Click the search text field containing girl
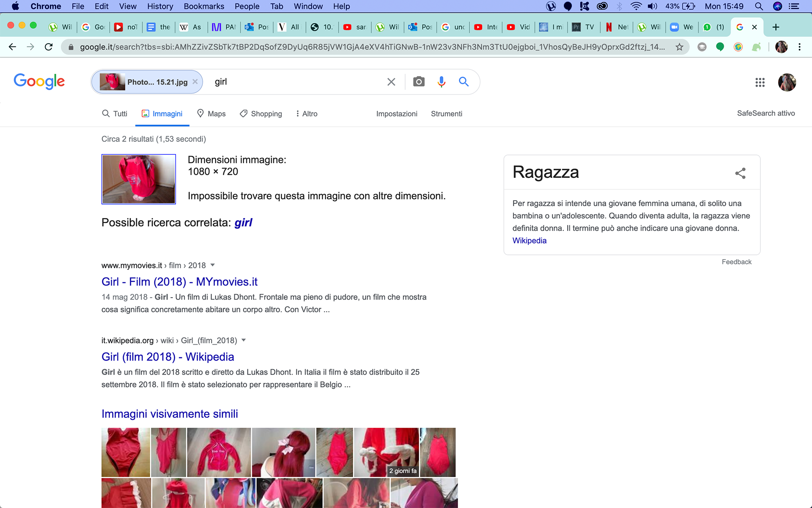 (296, 82)
